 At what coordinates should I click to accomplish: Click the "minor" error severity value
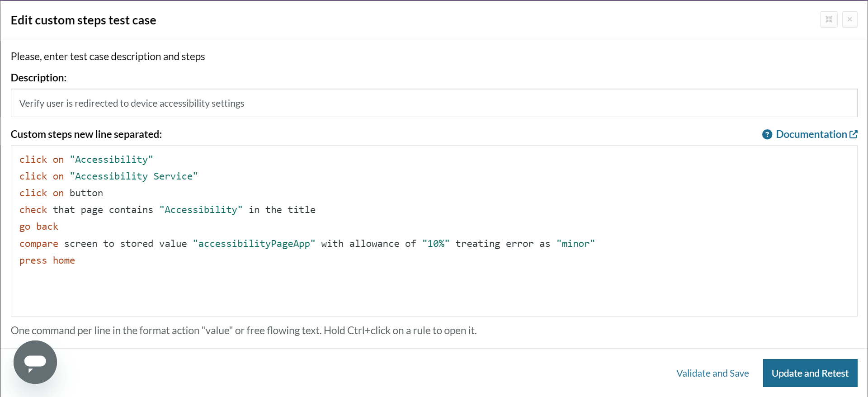pyautogui.click(x=575, y=244)
